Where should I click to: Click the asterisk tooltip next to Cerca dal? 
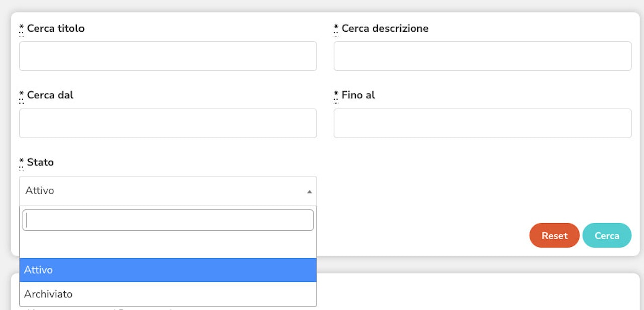click(21, 94)
